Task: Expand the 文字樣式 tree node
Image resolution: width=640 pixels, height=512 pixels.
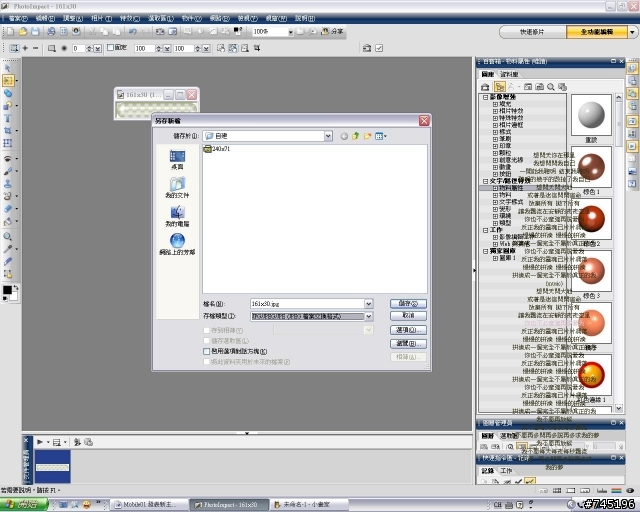Action: click(x=495, y=202)
